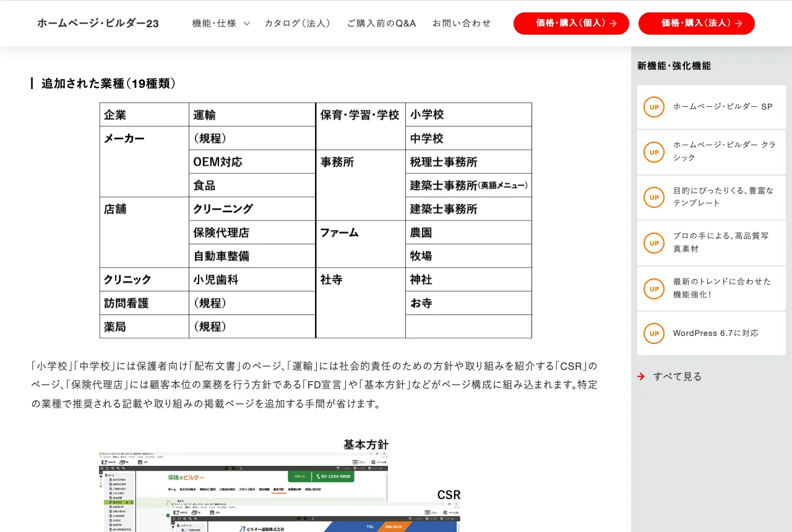Screen dimensions: 792x532
Task: Go to the ホームページ・ビルダー23 home logo
Action: 98,24
